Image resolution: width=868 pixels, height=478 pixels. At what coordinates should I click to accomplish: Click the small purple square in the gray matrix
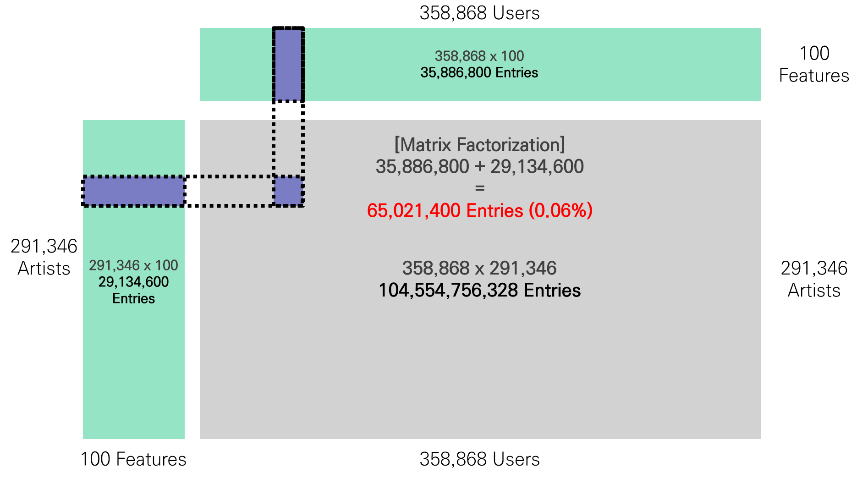(x=288, y=191)
